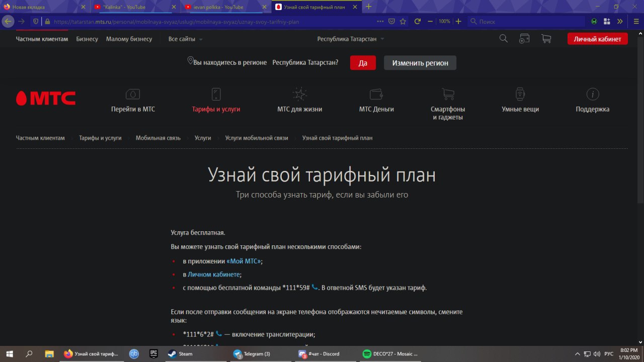
Task: Follow the «Мой МТС» app link
Action: click(244, 261)
